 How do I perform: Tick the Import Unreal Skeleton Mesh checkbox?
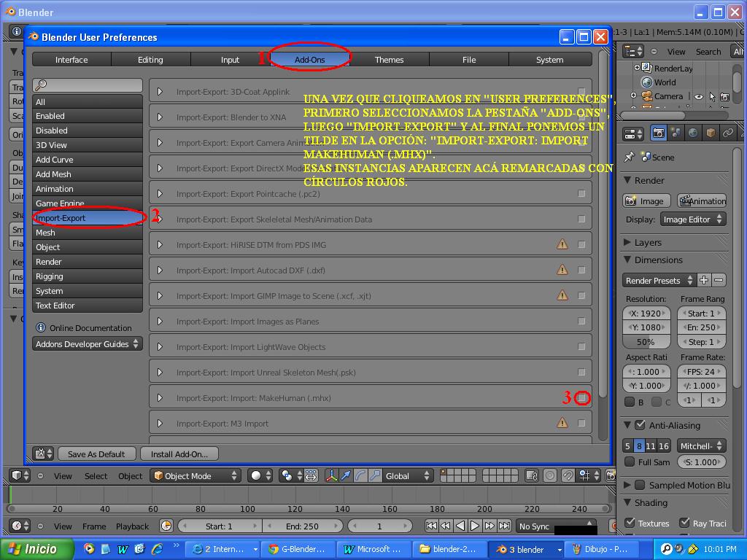click(581, 372)
